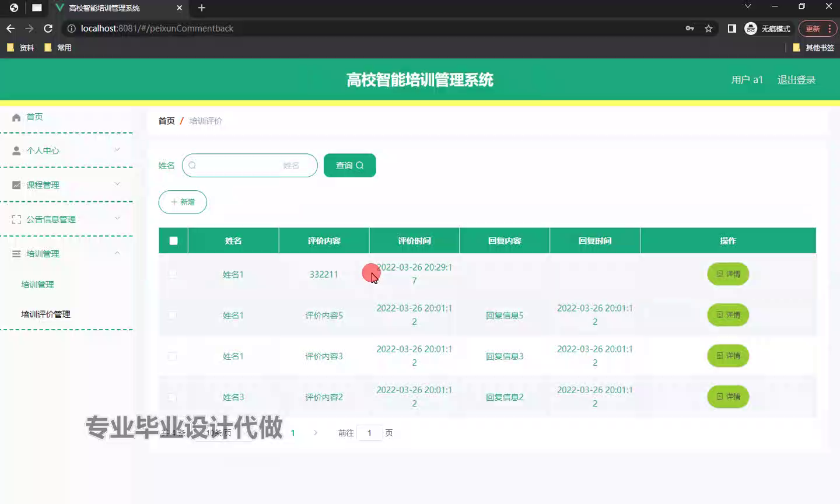The width and height of the screenshot is (840, 504).
Task: Click the 评价内容 column header
Action: (324, 241)
